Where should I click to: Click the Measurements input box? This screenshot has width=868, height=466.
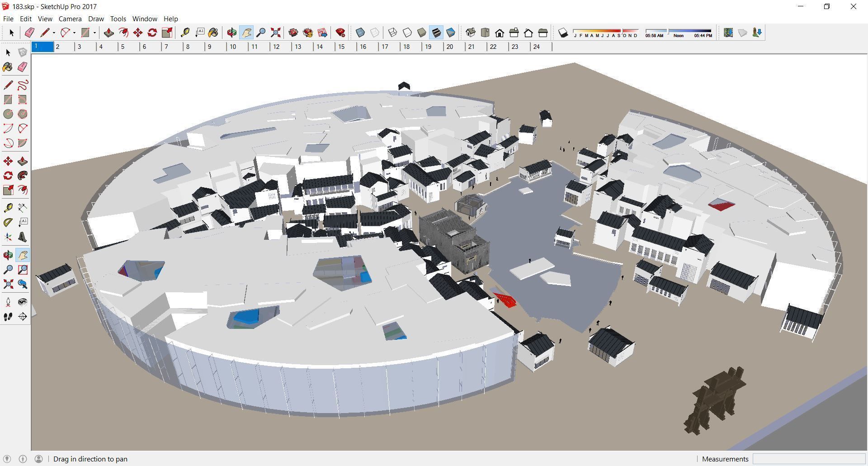pyautogui.click(x=809, y=459)
